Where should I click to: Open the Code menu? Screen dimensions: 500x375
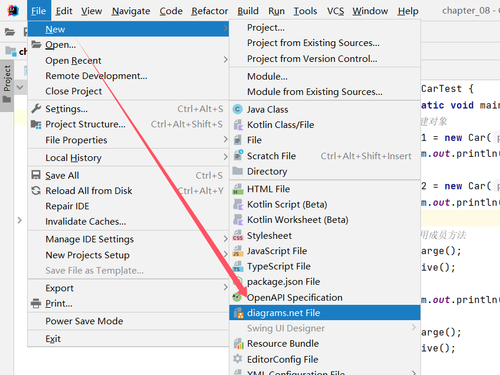tap(171, 11)
